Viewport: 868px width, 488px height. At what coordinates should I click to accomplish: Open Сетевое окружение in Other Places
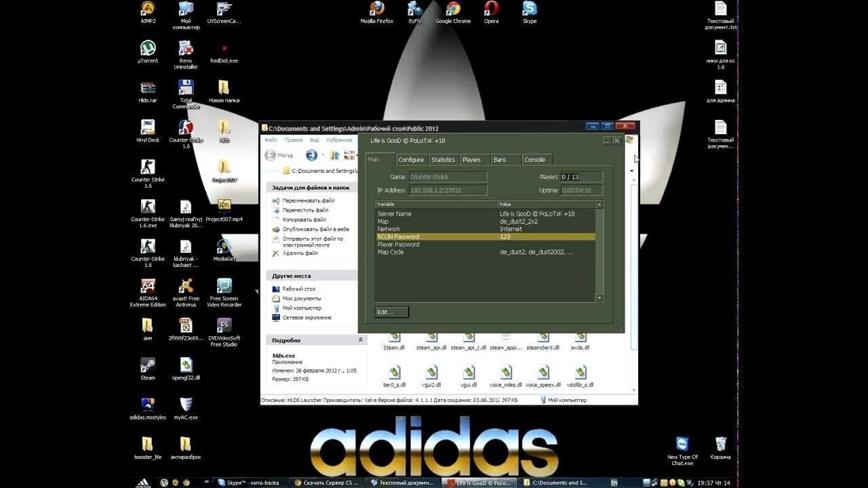pyautogui.click(x=307, y=317)
